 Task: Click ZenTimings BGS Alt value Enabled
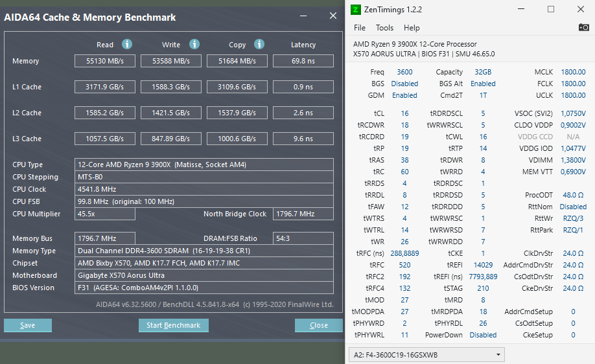pyautogui.click(x=483, y=84)
